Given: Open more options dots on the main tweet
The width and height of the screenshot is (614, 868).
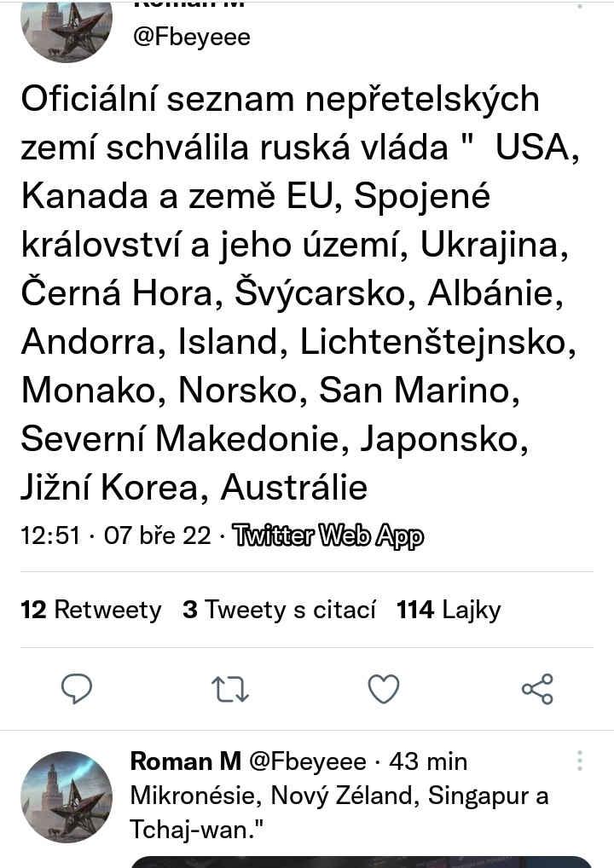Looking at the screenshot, I should (580, 5).
